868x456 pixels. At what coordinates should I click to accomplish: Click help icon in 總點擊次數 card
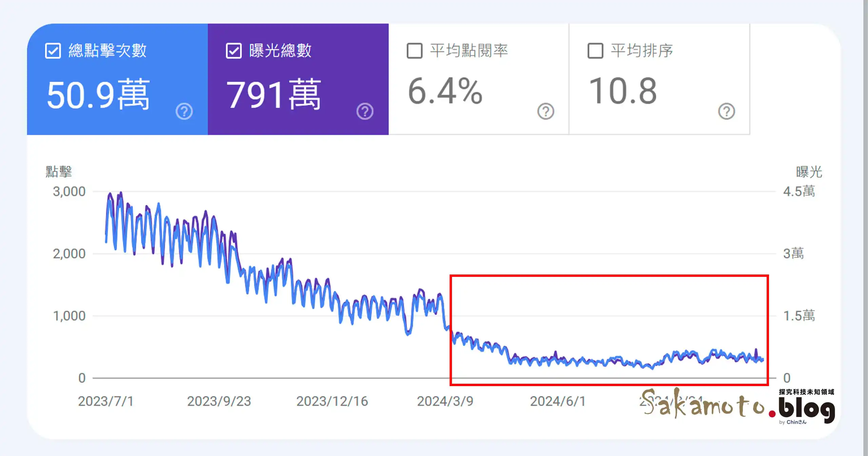tap(184, 111)
